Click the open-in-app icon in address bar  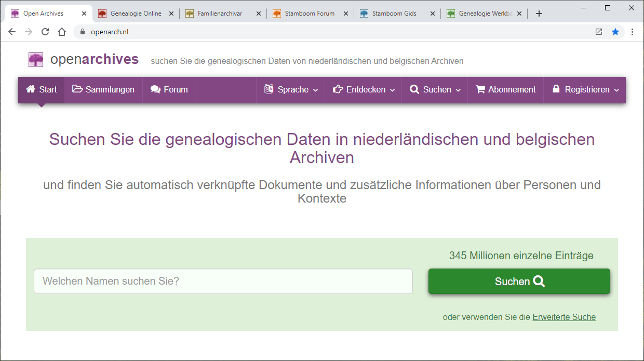pos(599,32)
